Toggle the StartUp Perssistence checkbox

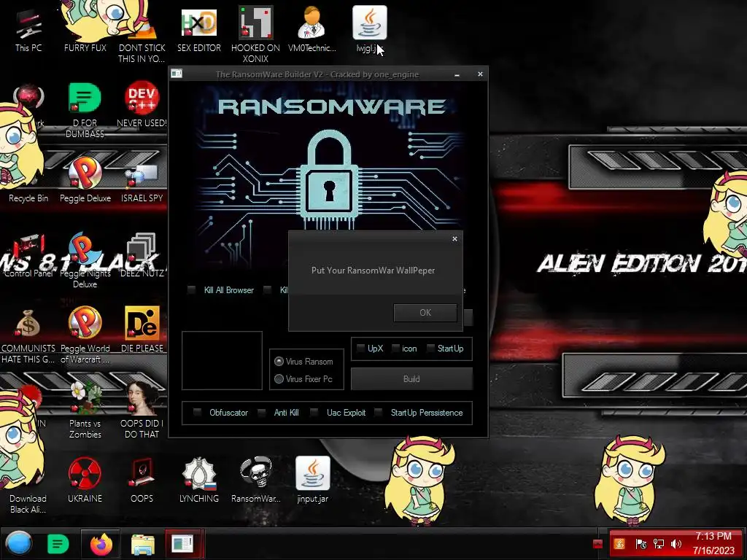pyautogui.click(x=379, y=413)
